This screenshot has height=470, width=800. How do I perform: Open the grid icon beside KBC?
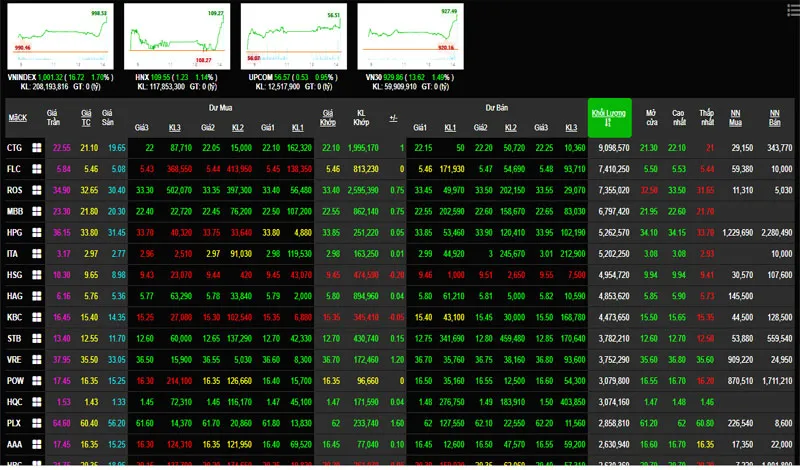point(37,317)
